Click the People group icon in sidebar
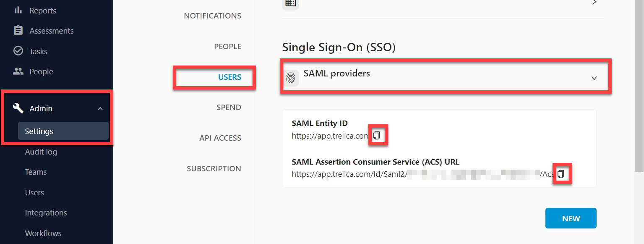 [18, 71]
